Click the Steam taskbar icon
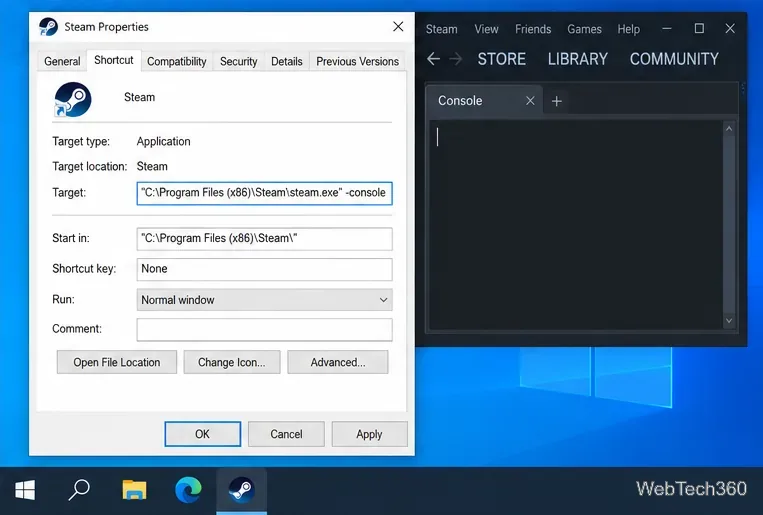 click(x=241, y=490)
